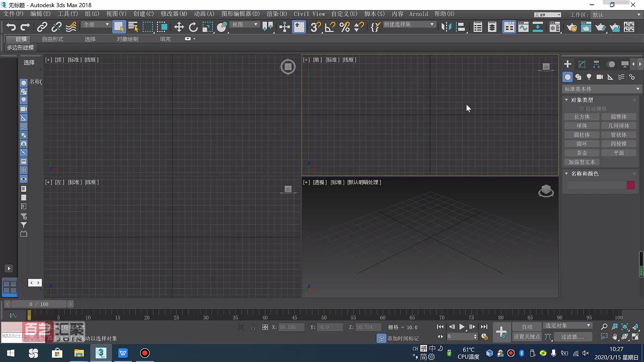Open the 全部 selection filter dropdown
This screenshot has height=362, width=644.
click(x=96, y=24)
